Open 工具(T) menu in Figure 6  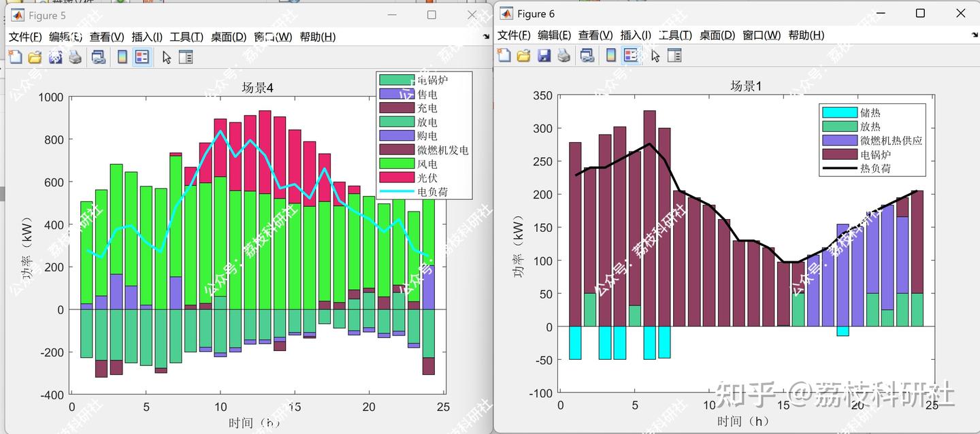click(x=675, y=35)
